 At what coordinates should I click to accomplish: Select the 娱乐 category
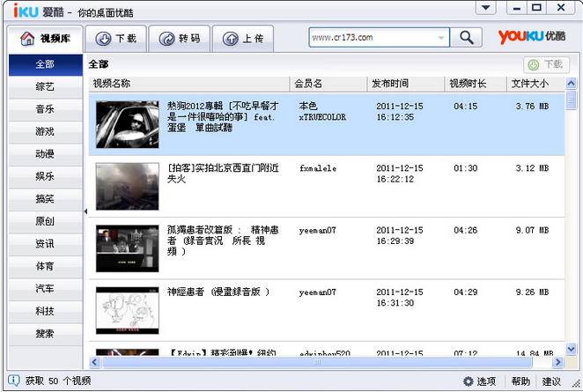46,177
